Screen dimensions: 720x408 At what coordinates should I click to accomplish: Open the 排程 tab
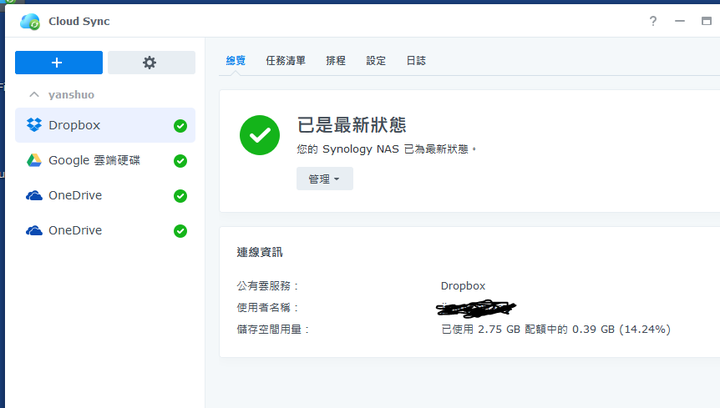click(336, 61)
